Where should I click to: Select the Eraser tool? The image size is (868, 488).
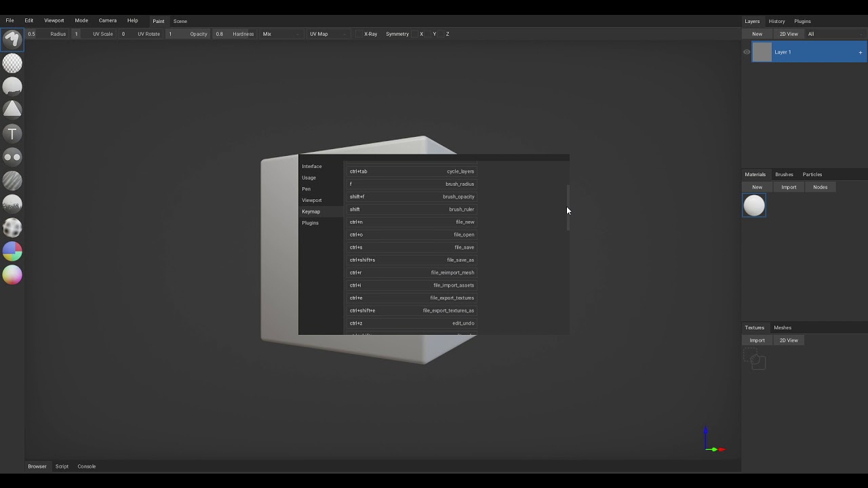pos(12,64)
